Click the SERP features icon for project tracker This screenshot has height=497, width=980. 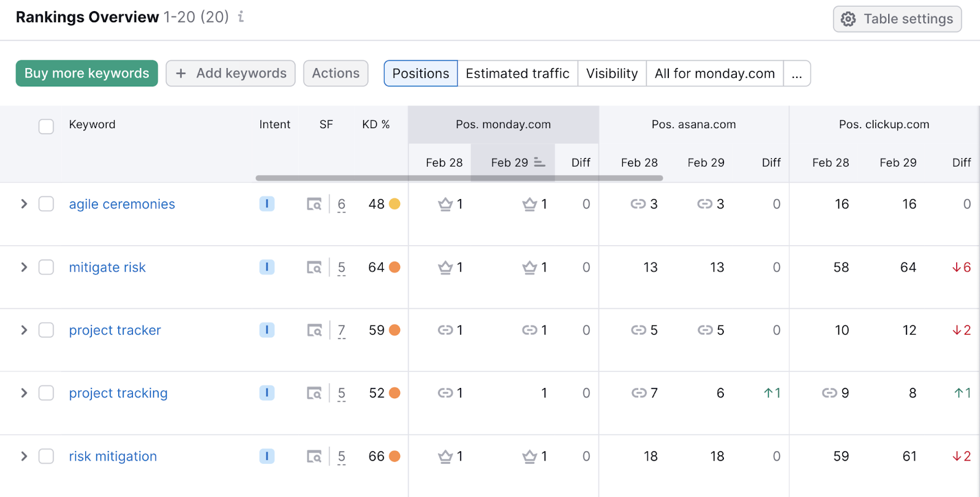(x=314, y=330)
